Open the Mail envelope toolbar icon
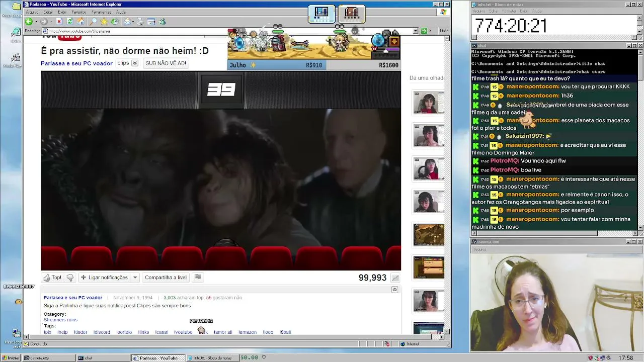Image resolution: width=644 pixels, height=362 pixels. click(128, 22)
